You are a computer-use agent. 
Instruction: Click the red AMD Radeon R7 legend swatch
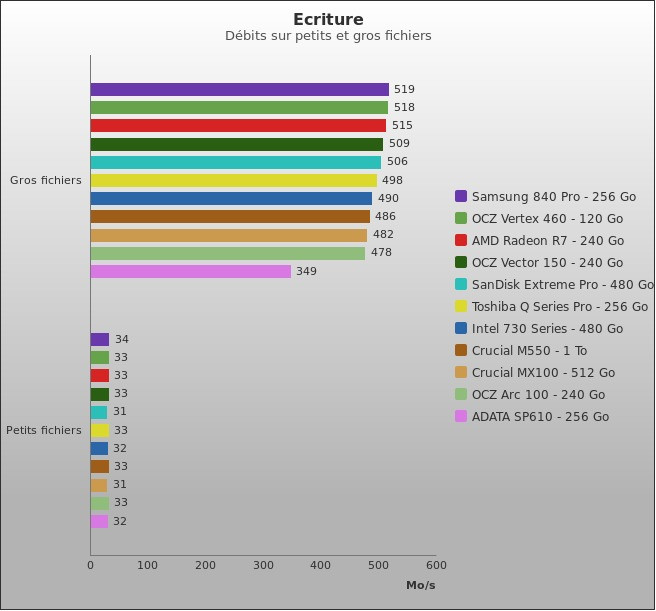click(461, 240)
